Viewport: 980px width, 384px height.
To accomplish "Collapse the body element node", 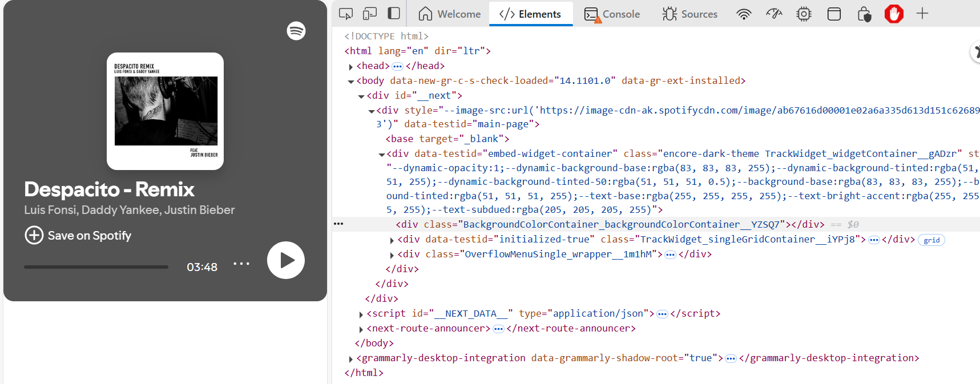I will point(351,82).
